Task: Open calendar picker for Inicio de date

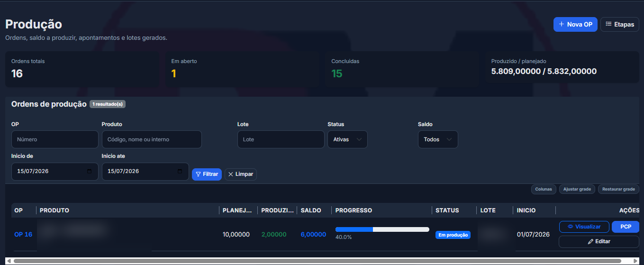Action: (x=89, y=172)
